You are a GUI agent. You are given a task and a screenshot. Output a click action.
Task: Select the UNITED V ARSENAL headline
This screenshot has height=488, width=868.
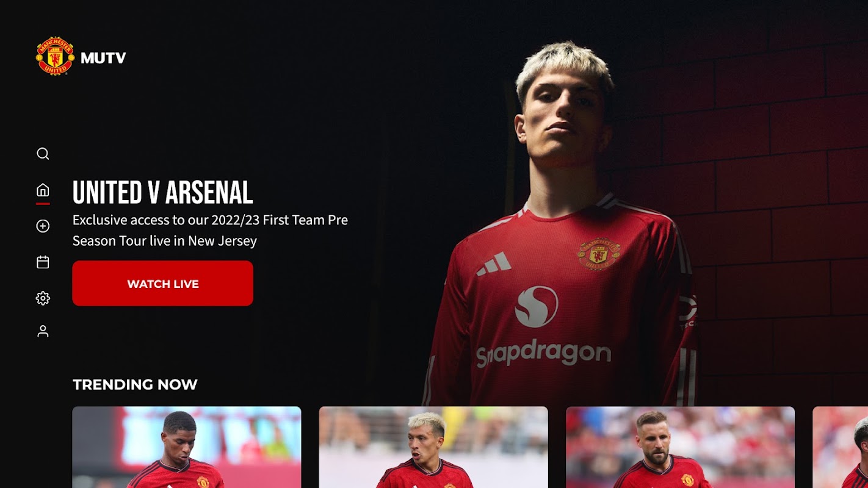(162, 193)
